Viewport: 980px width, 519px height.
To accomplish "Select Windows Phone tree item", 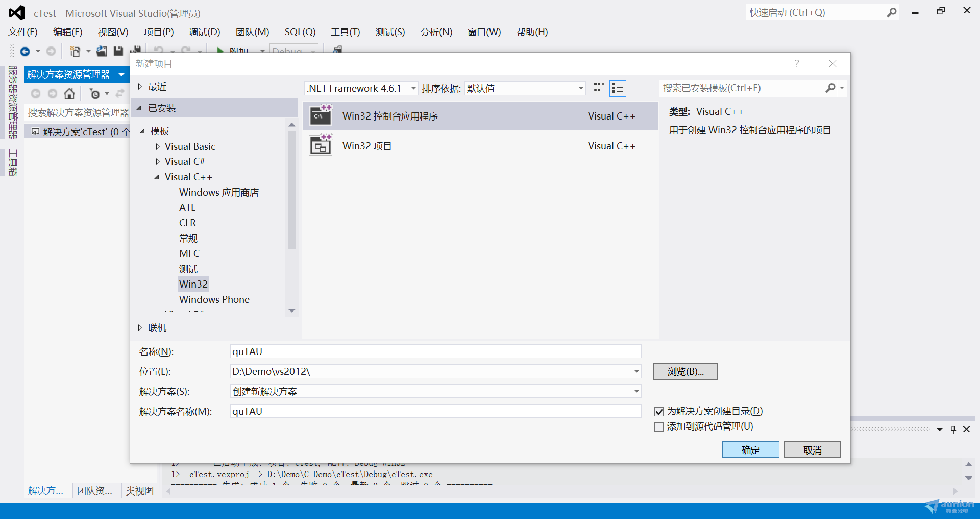I will [214, 300].
